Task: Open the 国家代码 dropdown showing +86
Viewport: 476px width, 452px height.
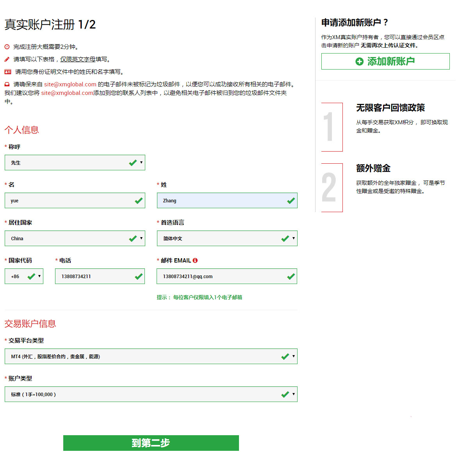Action: point(24,276)
